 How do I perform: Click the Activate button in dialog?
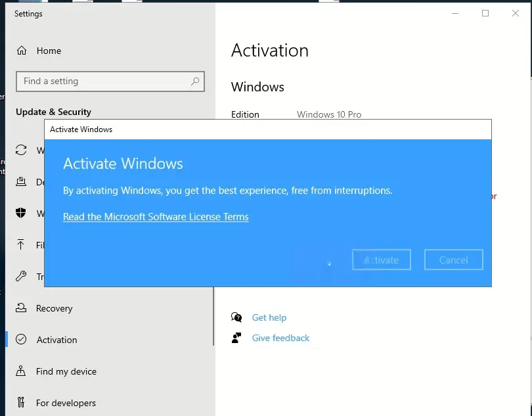click(x=382, y=260)
